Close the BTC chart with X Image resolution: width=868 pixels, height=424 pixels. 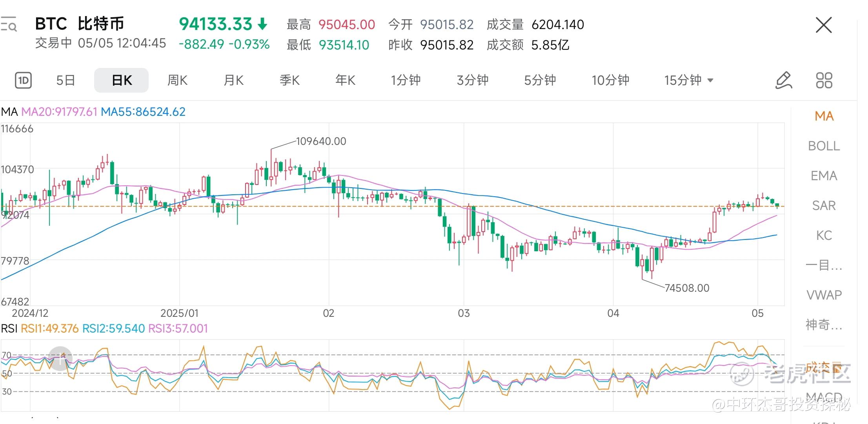[823, 25]
